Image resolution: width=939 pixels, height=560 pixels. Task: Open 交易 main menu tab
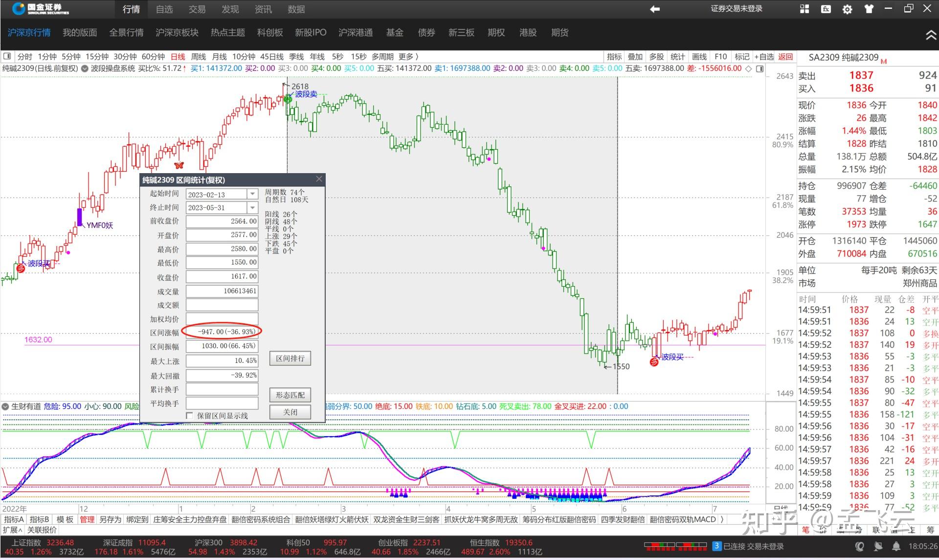point(197,9)
